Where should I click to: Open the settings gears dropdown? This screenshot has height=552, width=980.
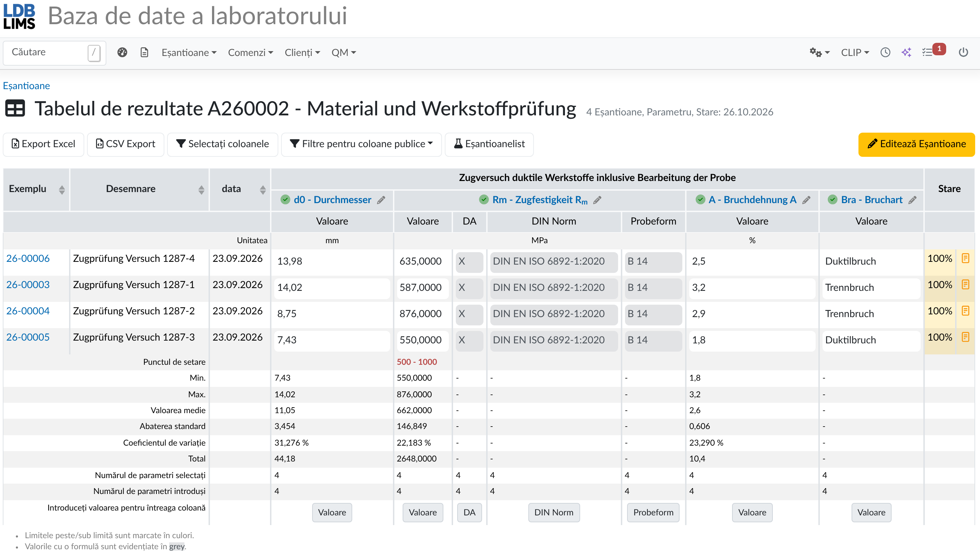(x=819, y=53)
